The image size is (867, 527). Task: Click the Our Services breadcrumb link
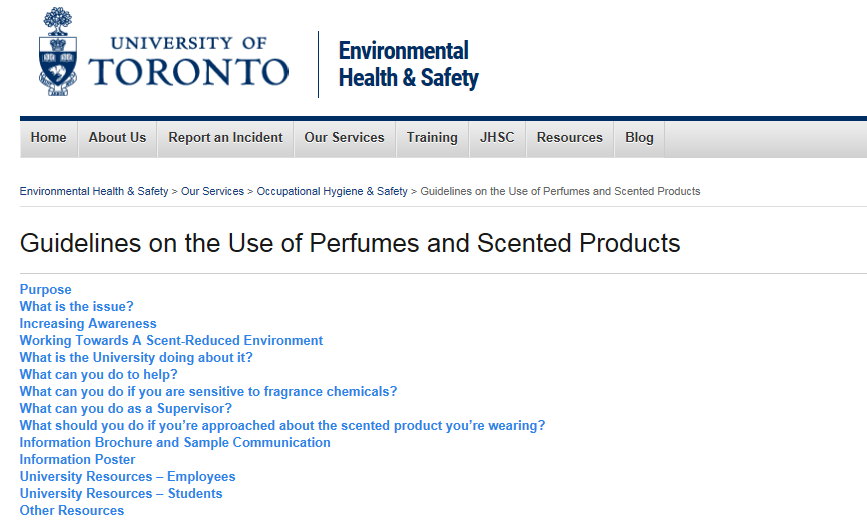212,191
